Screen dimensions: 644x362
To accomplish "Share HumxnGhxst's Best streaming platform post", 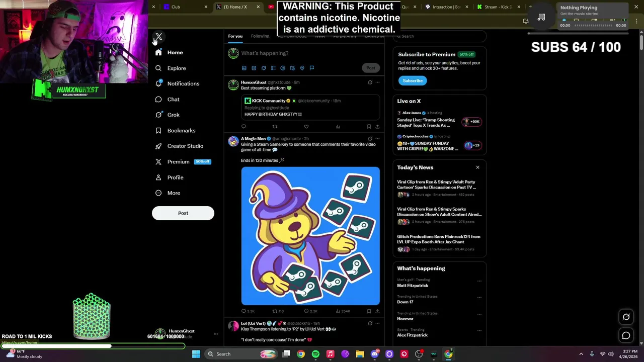I will coord(377,127).
